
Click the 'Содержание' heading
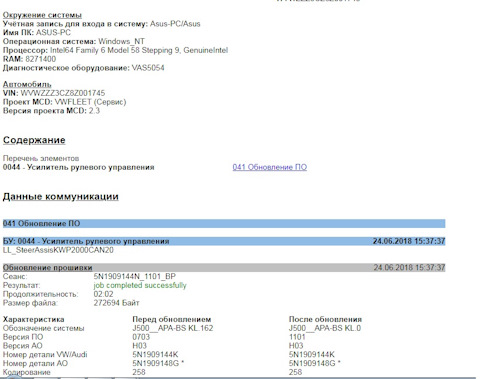tap(34, 140)
